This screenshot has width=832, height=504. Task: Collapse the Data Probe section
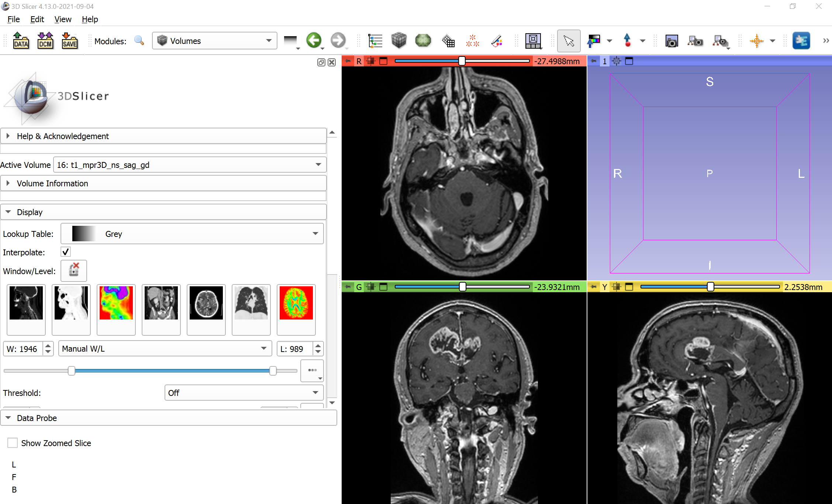click(169, 418)
